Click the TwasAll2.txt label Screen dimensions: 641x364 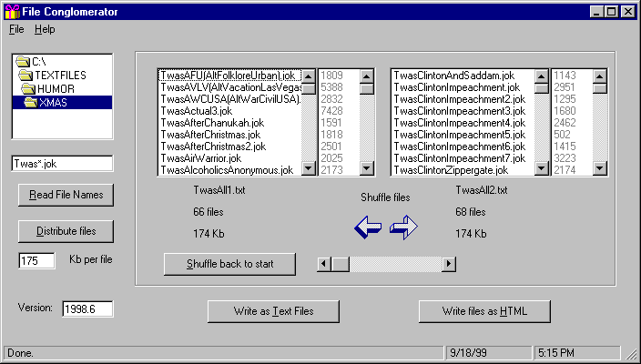point(481,190)
